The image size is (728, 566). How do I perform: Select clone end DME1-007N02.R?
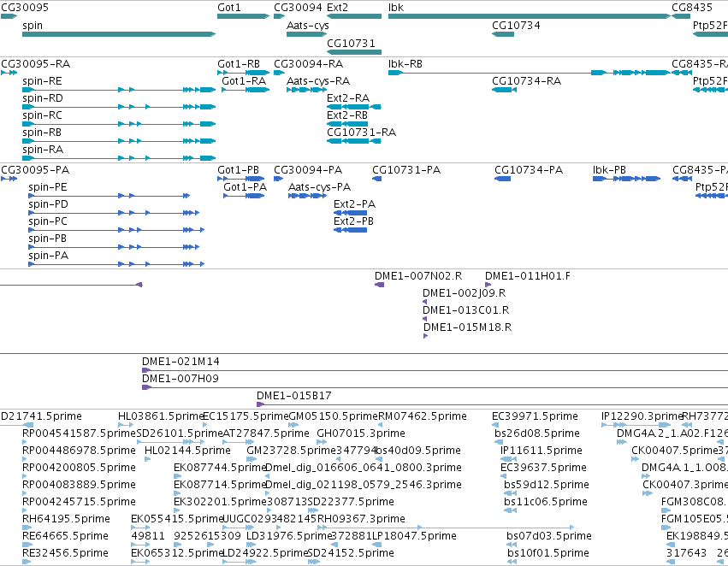click(x=379, y=285)
